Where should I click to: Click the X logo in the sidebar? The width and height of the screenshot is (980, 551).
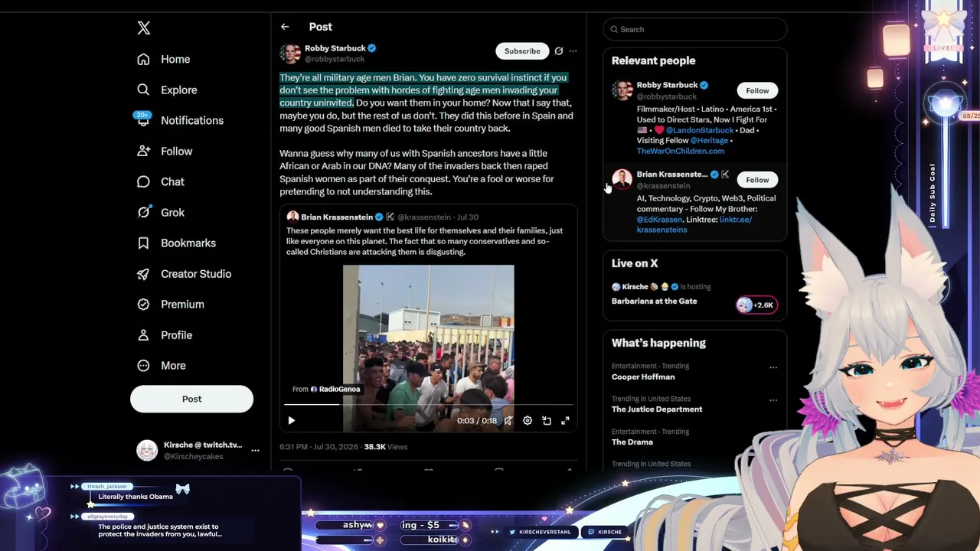(x=144, y=28)
